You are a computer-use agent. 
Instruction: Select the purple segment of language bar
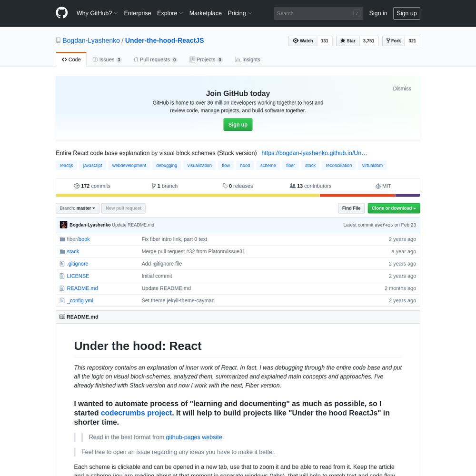click(x=407, y=195)
